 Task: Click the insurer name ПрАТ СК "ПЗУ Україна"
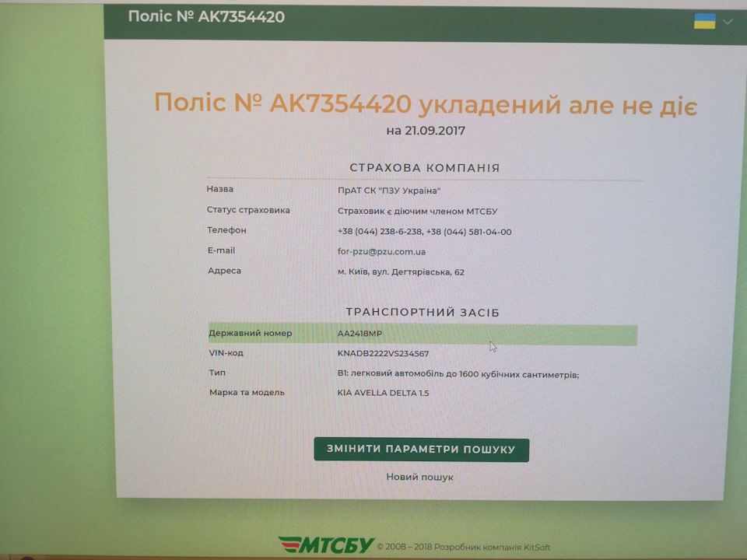pyautogui.click(x=389, y=191)
